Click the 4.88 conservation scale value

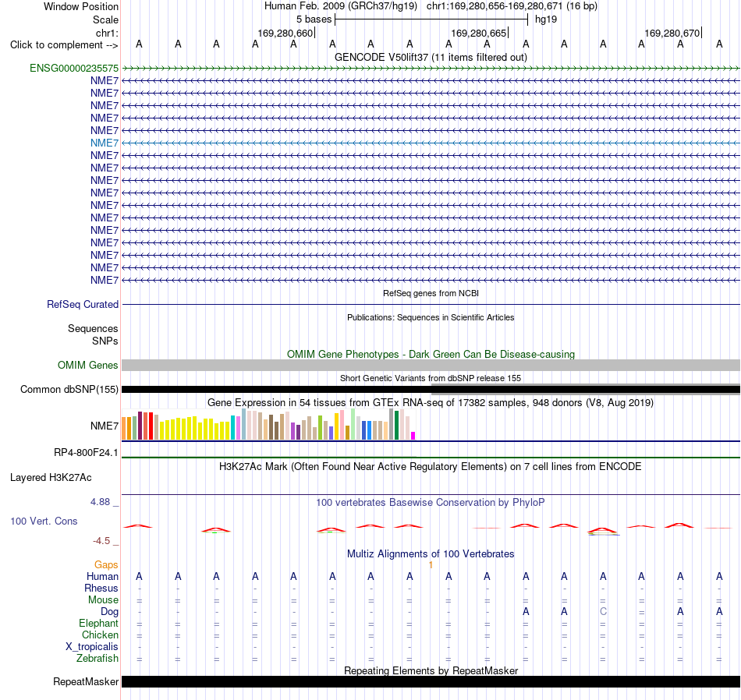[100, 502]
